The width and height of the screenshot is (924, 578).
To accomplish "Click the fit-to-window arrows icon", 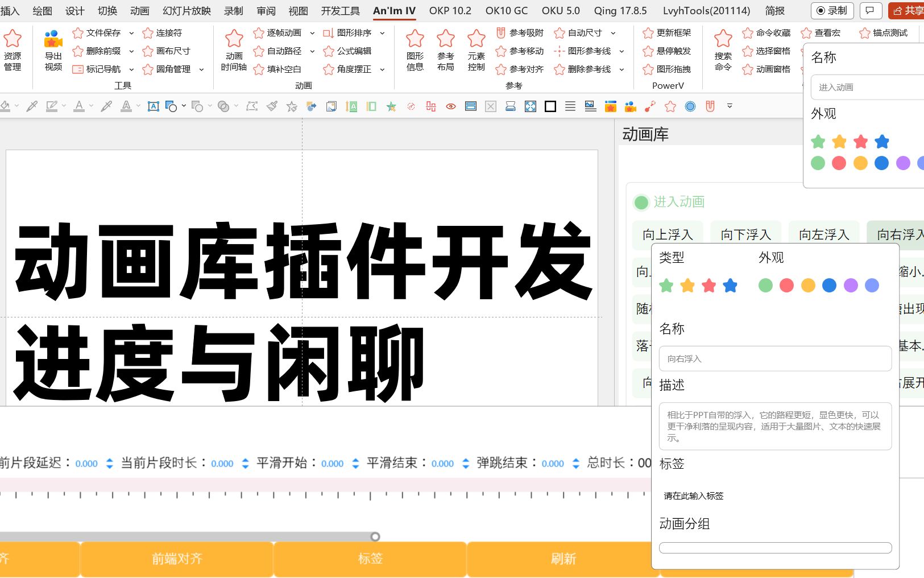I will [x=531, y=106].
